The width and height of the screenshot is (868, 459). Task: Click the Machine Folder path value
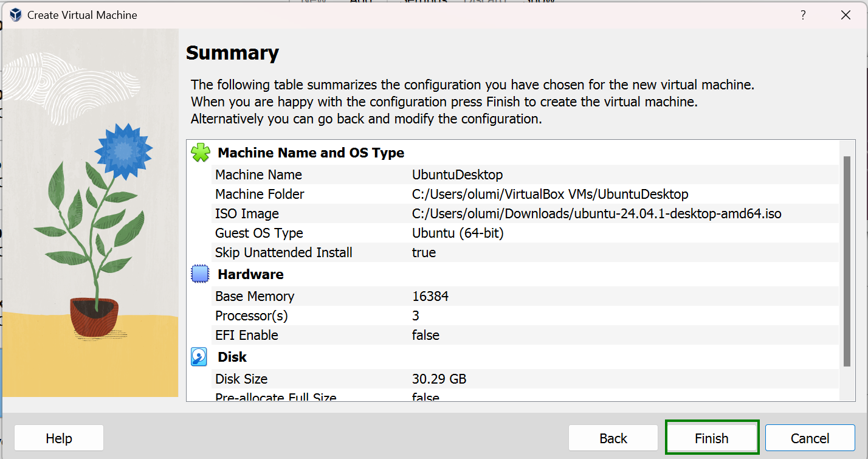click(550, 194)
